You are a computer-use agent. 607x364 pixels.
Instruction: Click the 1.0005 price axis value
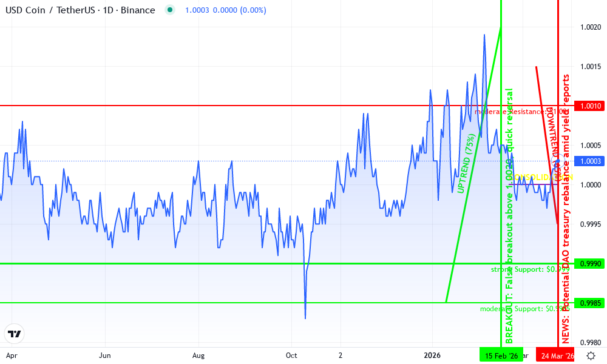[591, 146]
